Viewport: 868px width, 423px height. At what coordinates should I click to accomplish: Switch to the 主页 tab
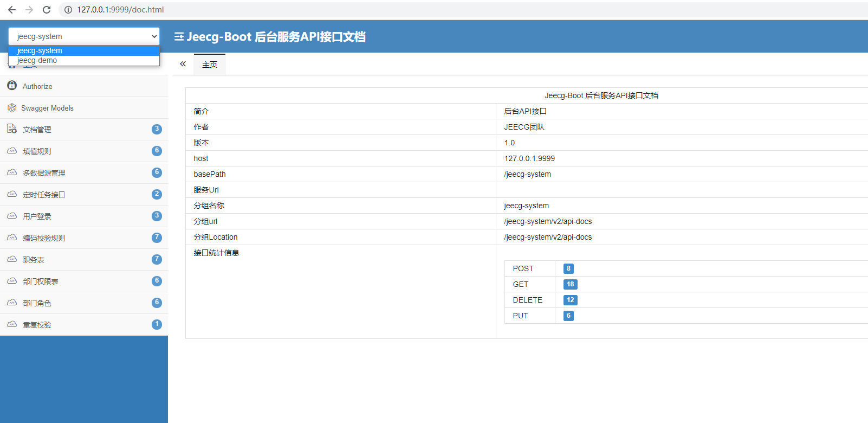pyautogui.click(x=210, y=65)
